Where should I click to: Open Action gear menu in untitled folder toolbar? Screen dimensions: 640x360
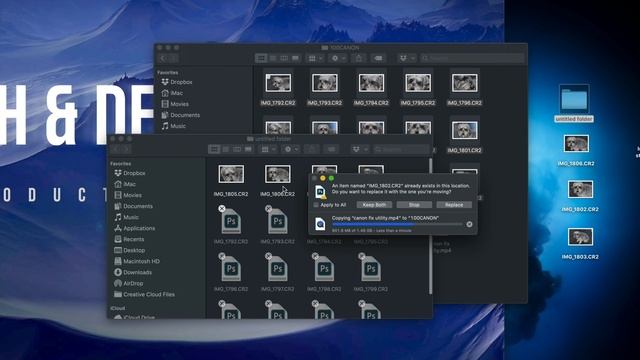click(x=291, y=149)
